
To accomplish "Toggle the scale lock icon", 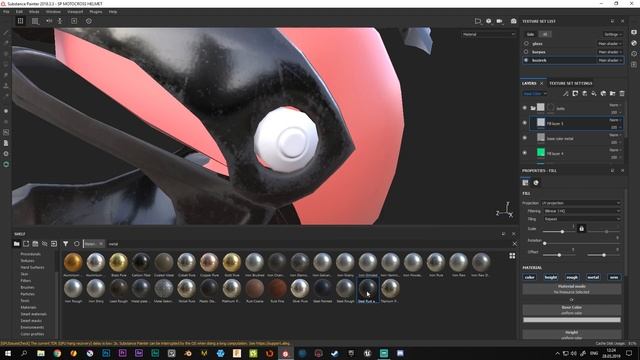I will [582, 229].
